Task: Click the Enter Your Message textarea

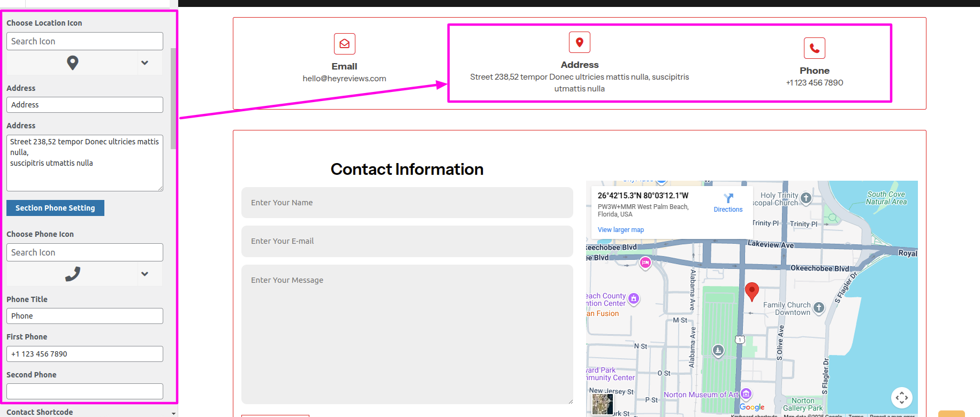Action: (x=407, y=334)
